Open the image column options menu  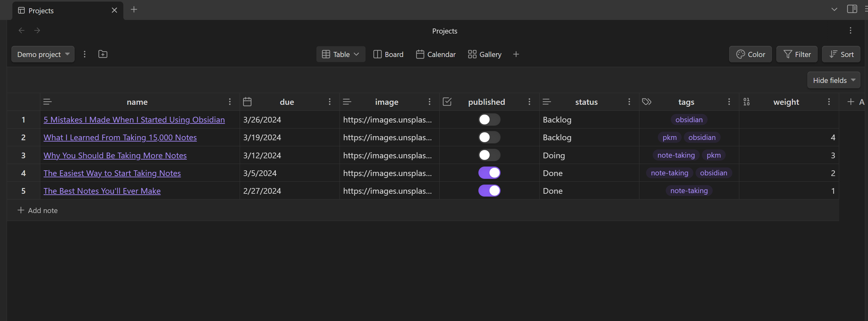(429, 102)
